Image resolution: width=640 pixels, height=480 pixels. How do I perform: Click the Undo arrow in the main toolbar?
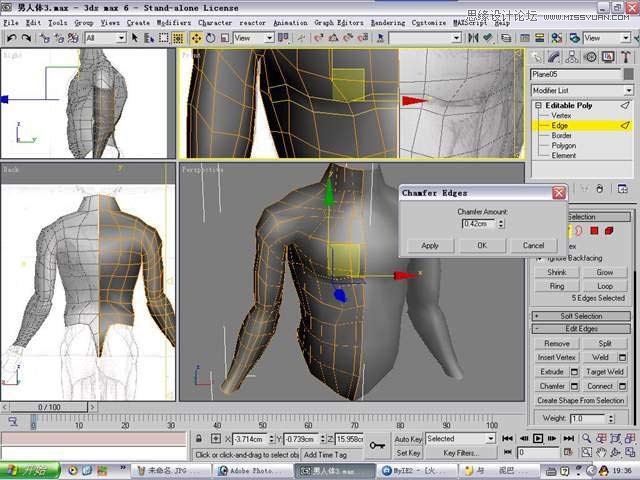11,38
